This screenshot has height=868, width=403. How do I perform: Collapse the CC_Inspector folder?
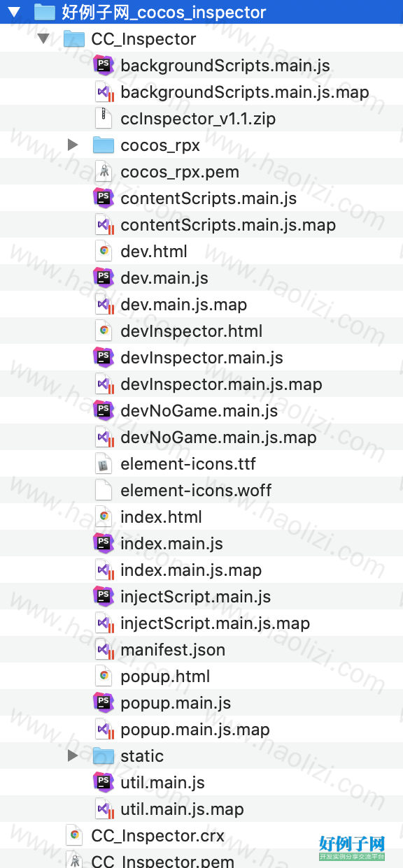(43, 38)
